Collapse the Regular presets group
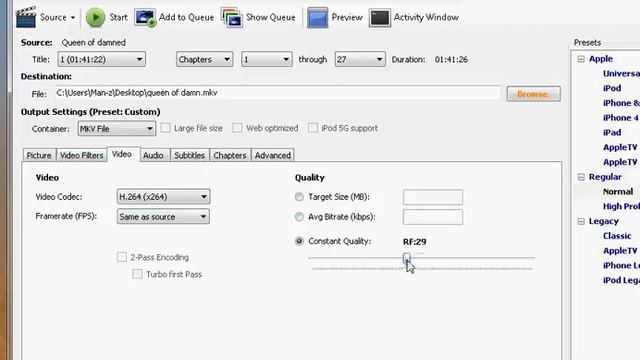The height and width of the screenshot is (360, 640). click(581, 177)
